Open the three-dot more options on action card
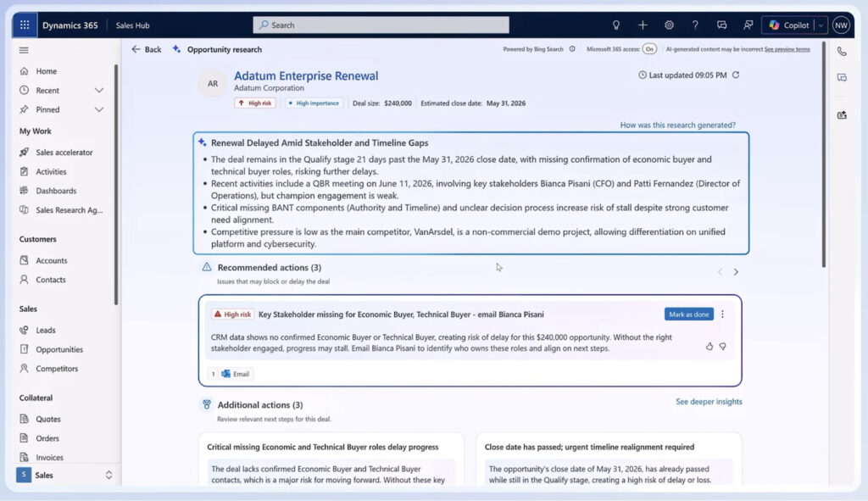This screenshot has height=501, width=868. [722, 314]
